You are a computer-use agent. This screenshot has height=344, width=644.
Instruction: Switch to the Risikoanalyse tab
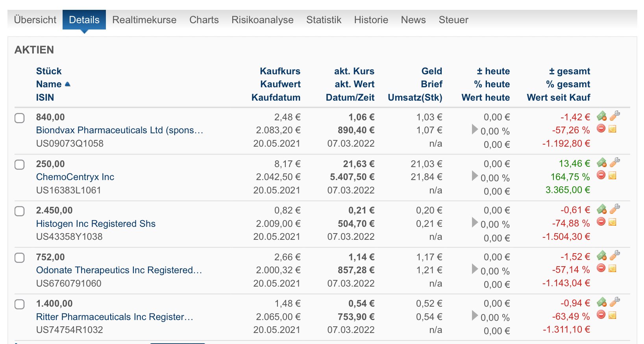(262, 20)
